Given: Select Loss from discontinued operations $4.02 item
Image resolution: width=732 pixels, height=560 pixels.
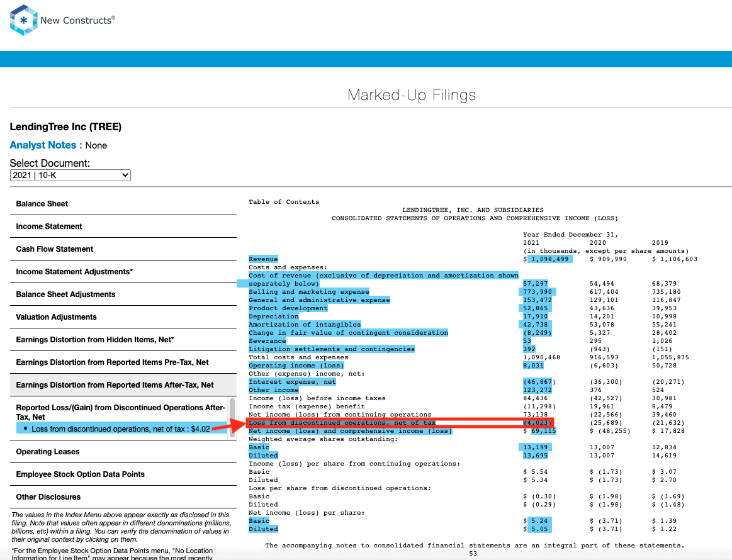Looking at the screenshot, I should pos(120,429).
